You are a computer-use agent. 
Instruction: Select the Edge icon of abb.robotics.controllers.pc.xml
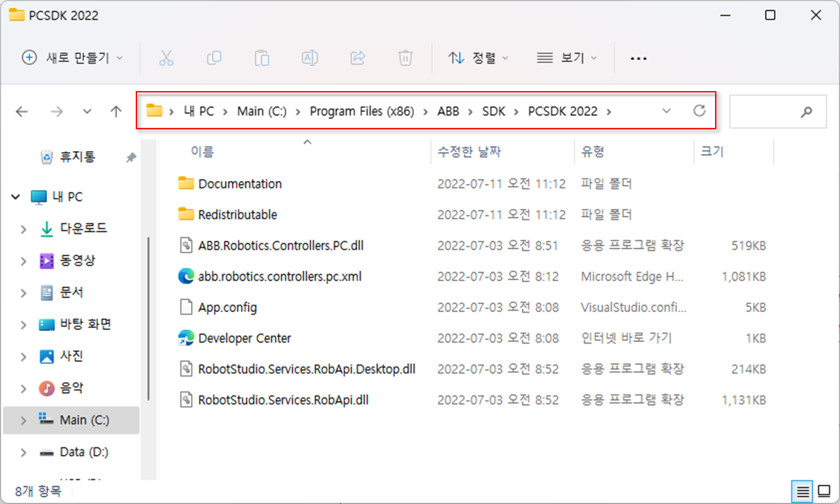click(186, 276)
